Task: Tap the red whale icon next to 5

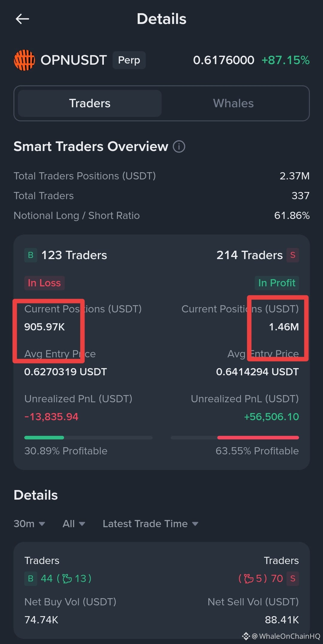Action: (x=248, y=578)
